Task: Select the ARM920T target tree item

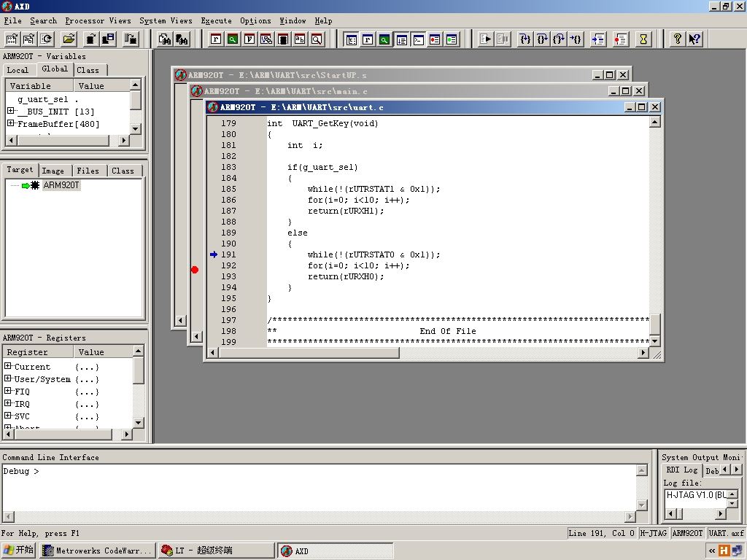Action: 61,184
